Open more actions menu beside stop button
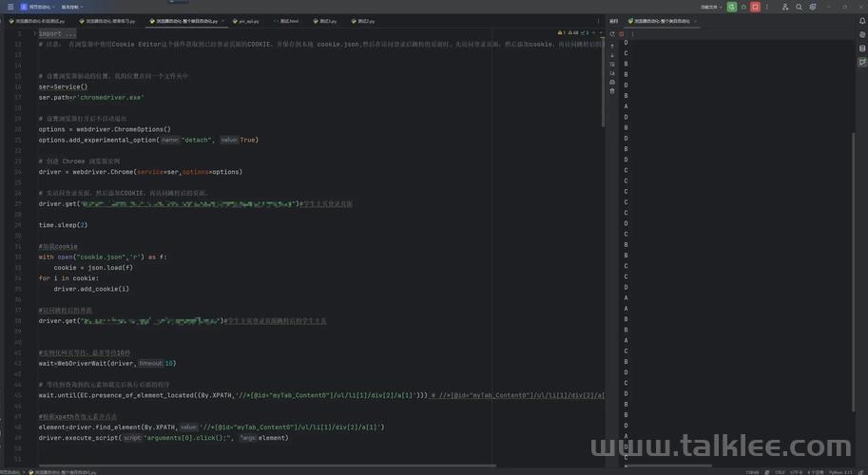 [x=766, y=7]
